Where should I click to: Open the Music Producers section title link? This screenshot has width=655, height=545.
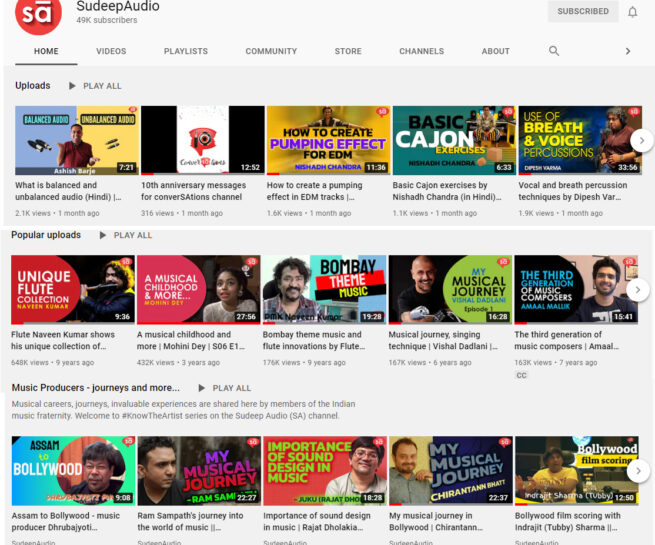95,388
